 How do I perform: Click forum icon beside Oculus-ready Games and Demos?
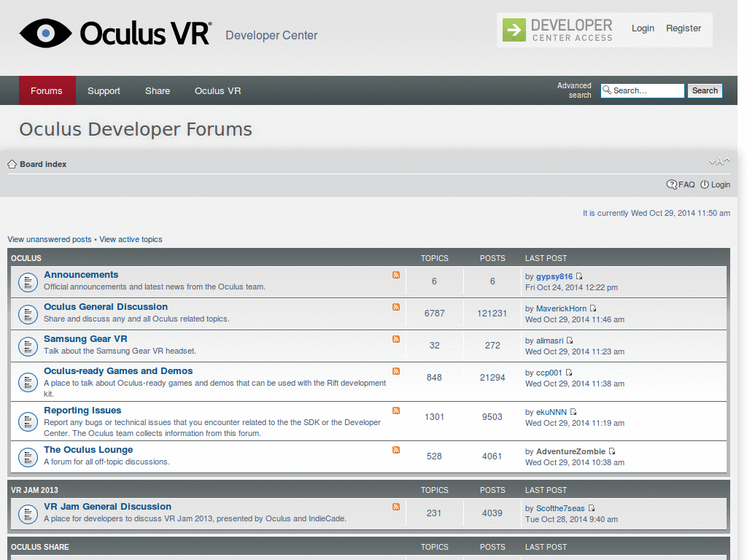[x=28, y=382]
